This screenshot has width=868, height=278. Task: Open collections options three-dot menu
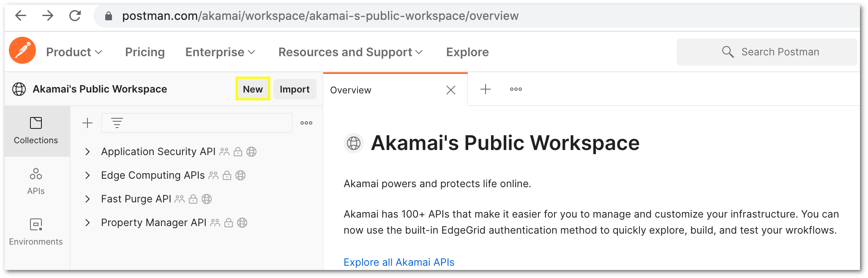(x=306, y=123)
